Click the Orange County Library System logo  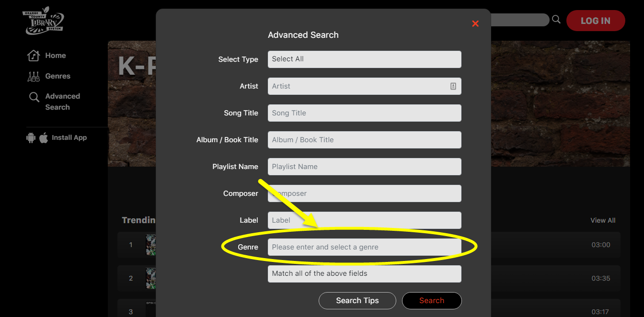43,21
